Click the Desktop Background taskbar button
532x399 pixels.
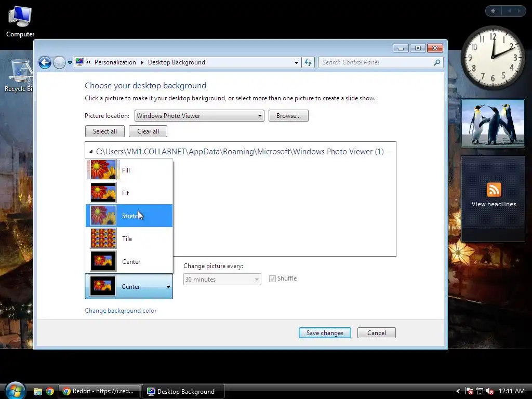(x=183, y=391)
